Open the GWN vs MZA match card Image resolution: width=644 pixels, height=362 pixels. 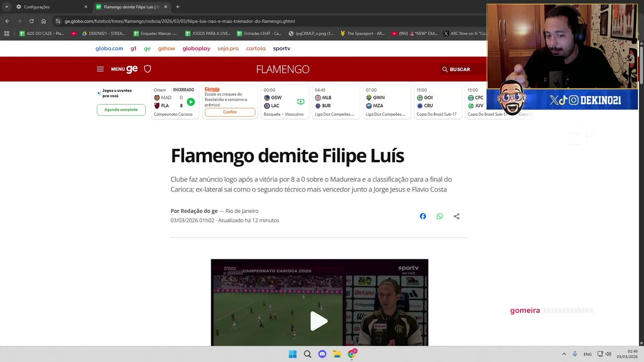point(386,102)
